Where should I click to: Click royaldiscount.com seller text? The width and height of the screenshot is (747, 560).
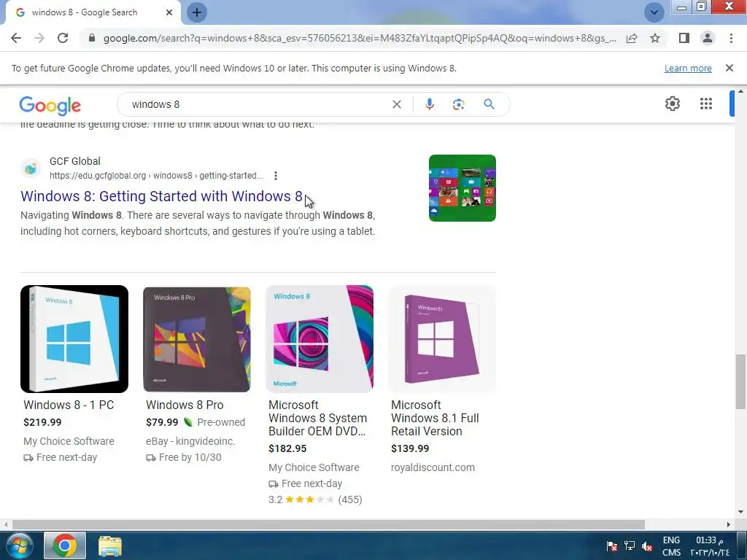433,467
